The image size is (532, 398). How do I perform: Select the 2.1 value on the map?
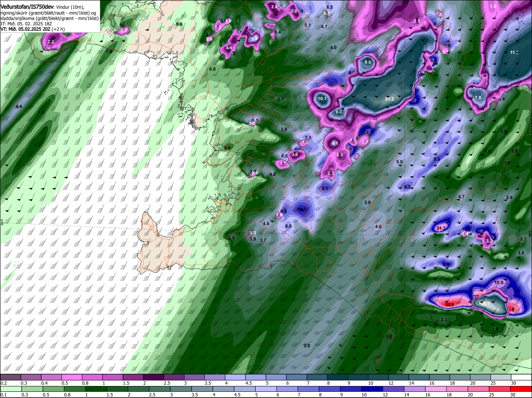pyautogui.click(x=281, y=99)
